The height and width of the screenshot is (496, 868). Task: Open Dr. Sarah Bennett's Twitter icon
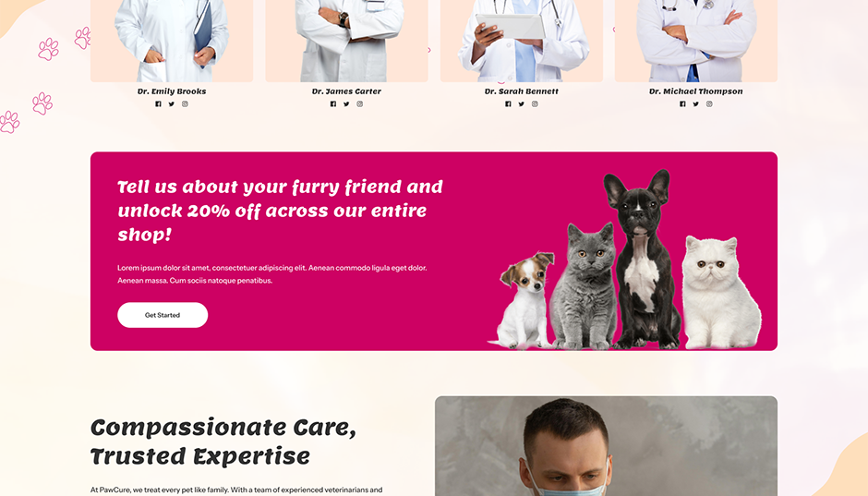(x=522, y=104)
